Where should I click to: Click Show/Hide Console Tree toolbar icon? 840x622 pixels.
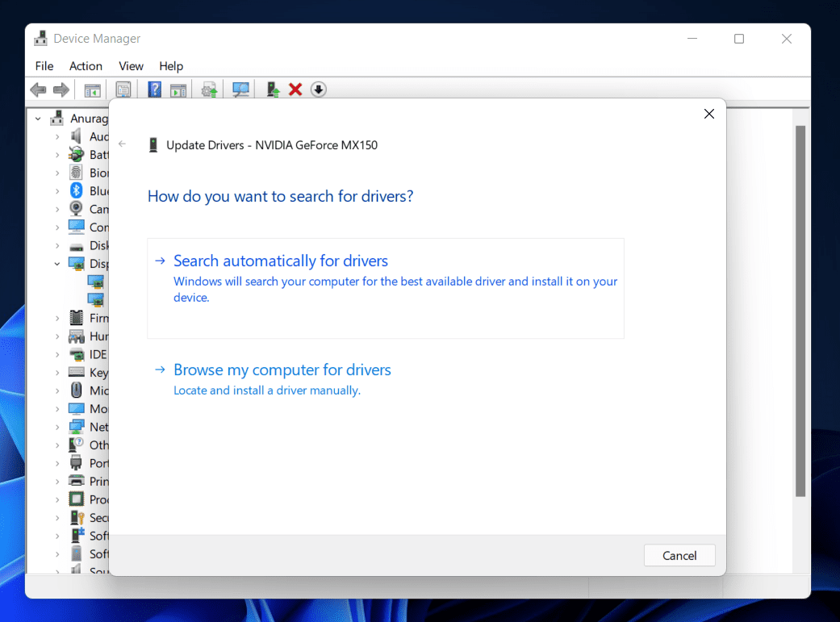(92, 90)
